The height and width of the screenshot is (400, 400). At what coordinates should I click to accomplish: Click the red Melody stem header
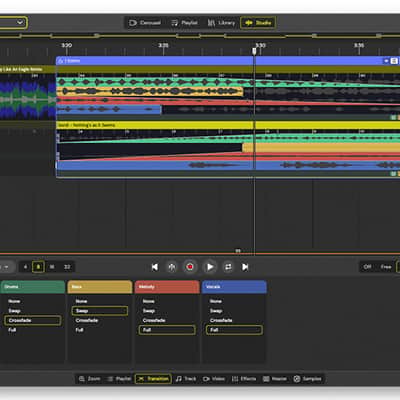point(167,287)
